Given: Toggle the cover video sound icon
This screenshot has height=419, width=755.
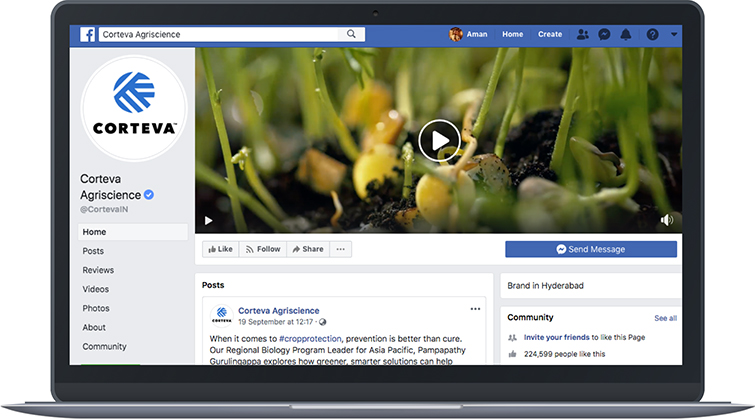Looking at the screenshot, I should click(x=667, y=220).
